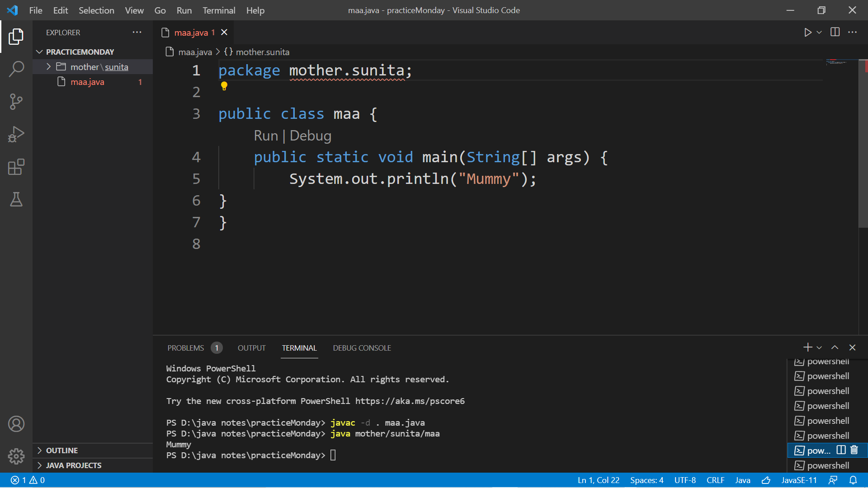Image resolution: width=868 pixels, height=488 pixels.
Task: Open the Extensions view
Action: pyautogui.click(x=16, y=167)
